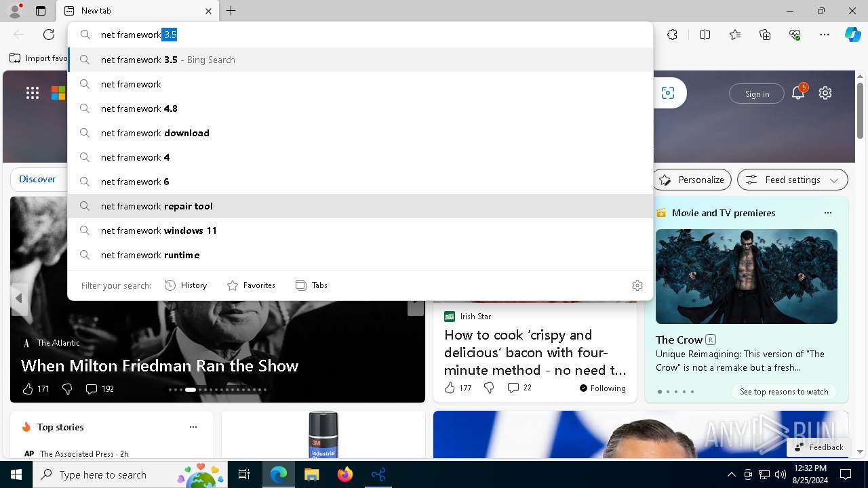Open the Copilot sidebar icon
The width and height of the screenshot is (868, 488).
pyautogui.click(x=852, y=35)
